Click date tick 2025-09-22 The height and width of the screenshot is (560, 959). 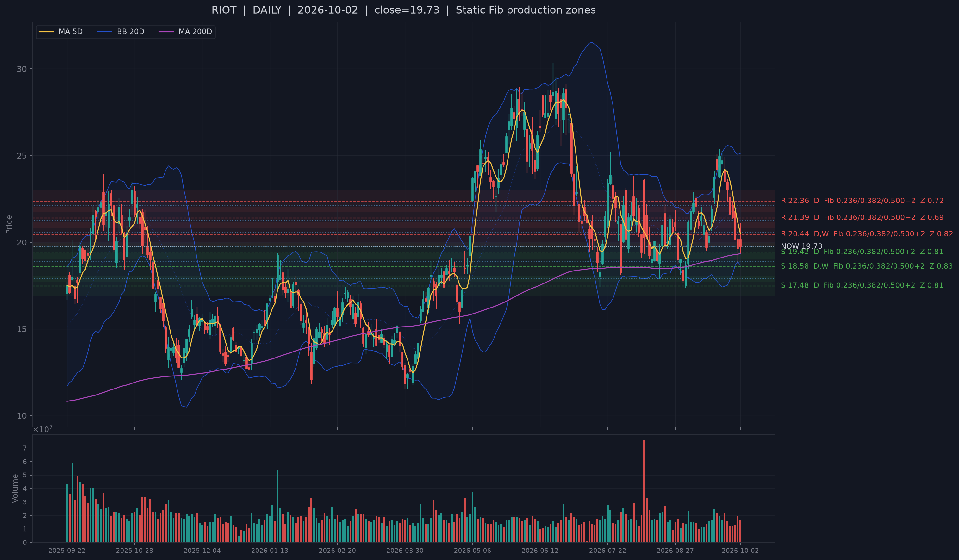[67, 551]
